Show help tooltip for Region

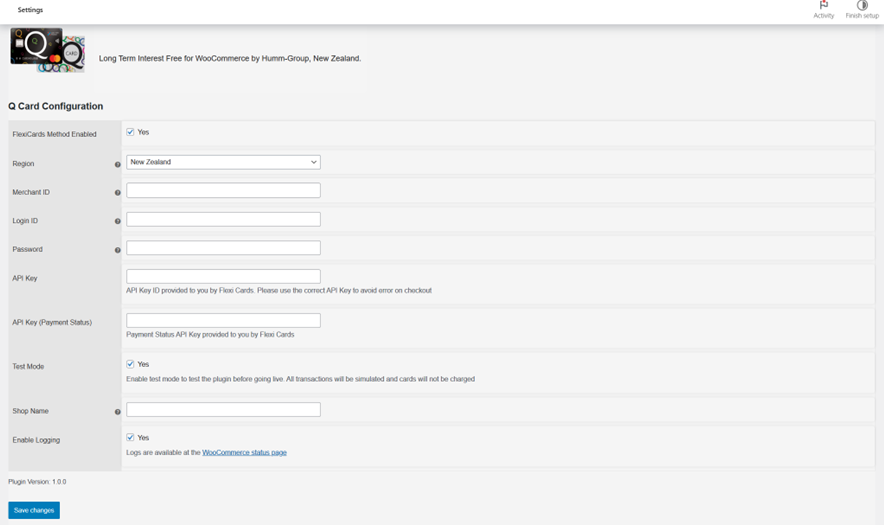(118, 165)
